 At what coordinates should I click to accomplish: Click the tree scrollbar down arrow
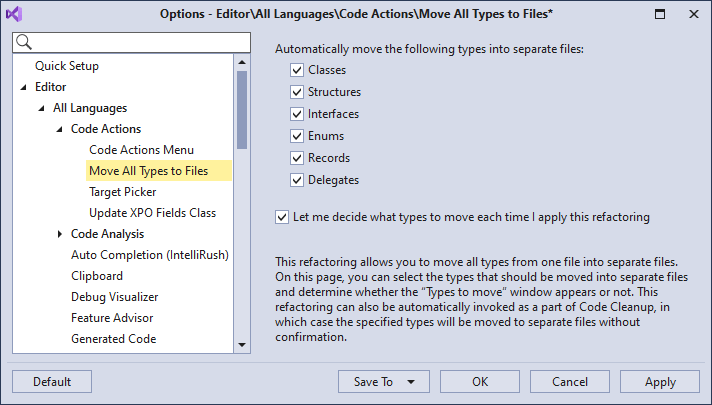[x=242, y=345]
